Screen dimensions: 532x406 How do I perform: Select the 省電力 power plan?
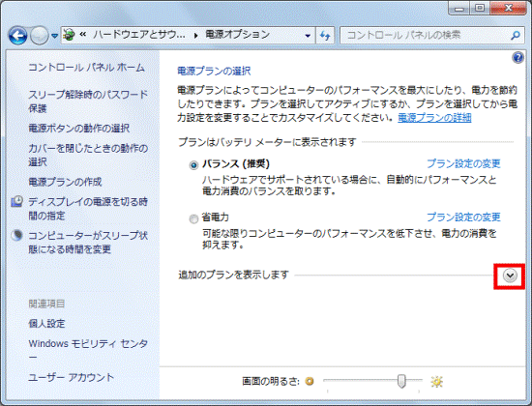(x=193, y=219)
